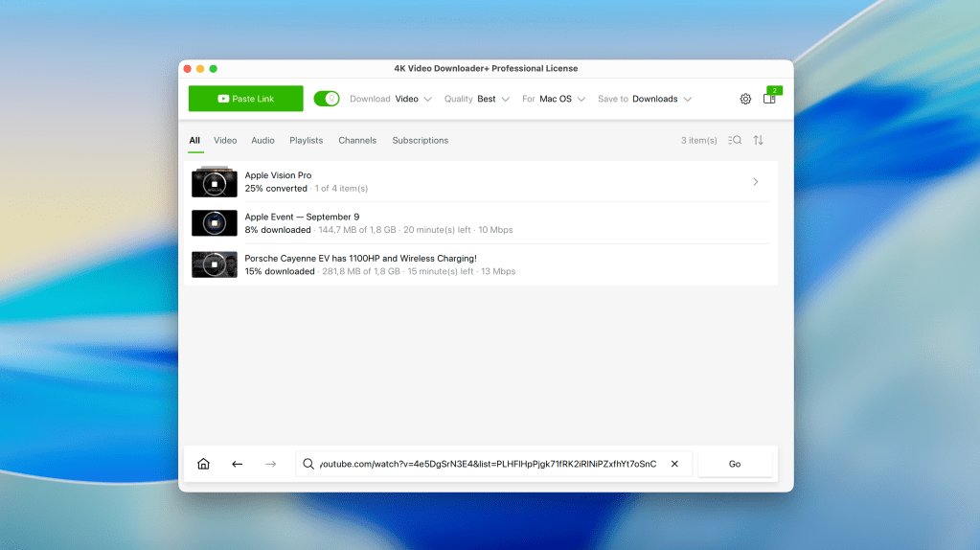
Task: Open the settings gear icon
Action: (x=745, y=99)
